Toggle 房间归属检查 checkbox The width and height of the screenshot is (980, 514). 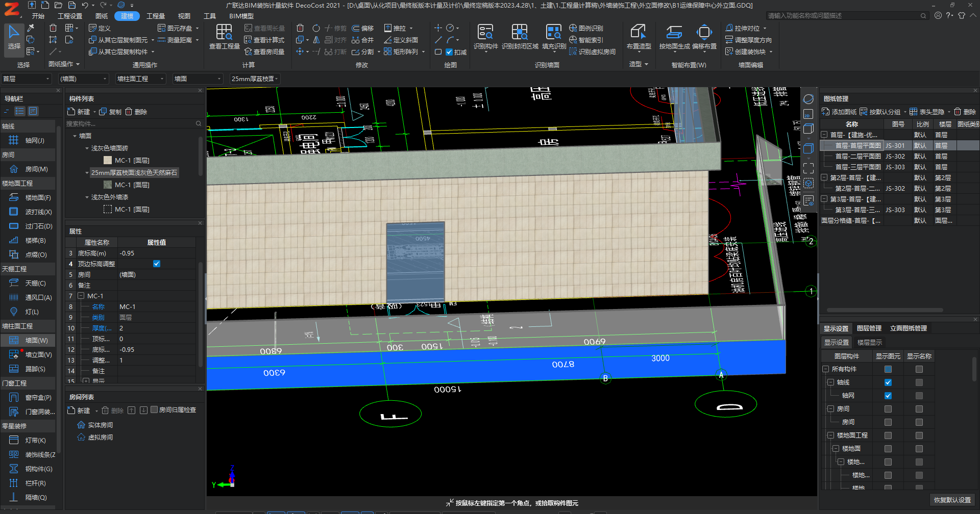(x=154, y=409)
